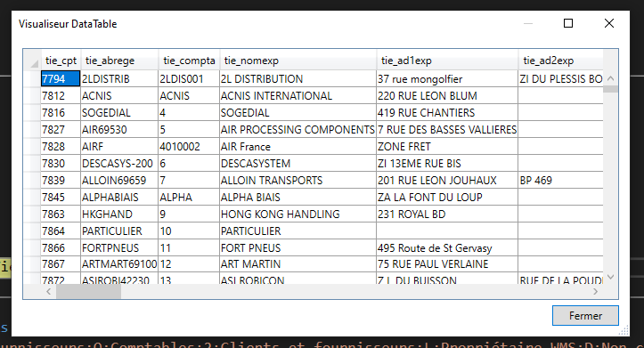The height and width of the screenshot is (348, 644).
Task: Select cell HKGHAND
Action: coord(119,214)
